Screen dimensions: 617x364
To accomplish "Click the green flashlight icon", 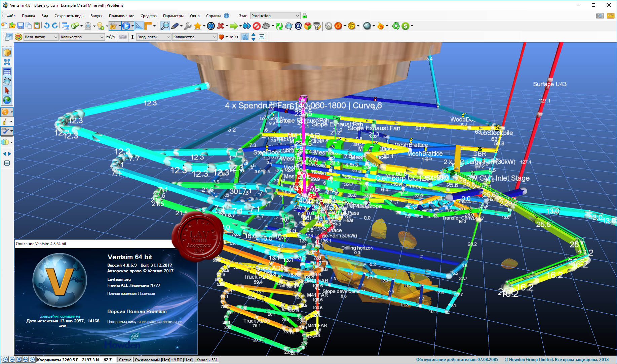I will point(75,26).
